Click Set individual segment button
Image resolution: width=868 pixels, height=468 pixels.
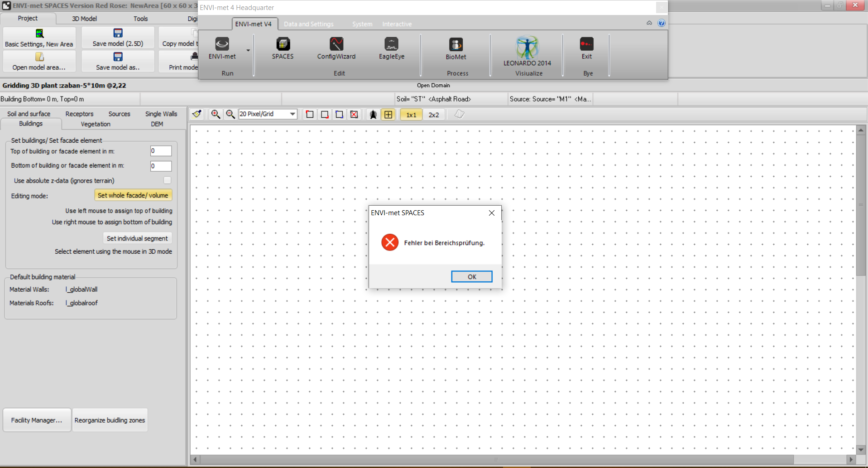pyautogui.click(x=137, y=238)
